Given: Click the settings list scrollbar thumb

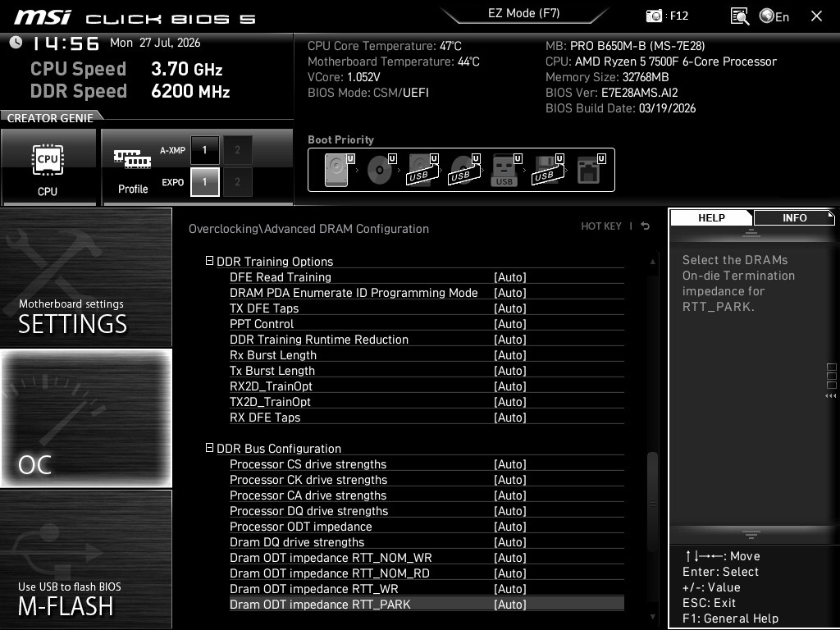Looking at the screenshot, I should pyautogui.click(x=652, y=503).
